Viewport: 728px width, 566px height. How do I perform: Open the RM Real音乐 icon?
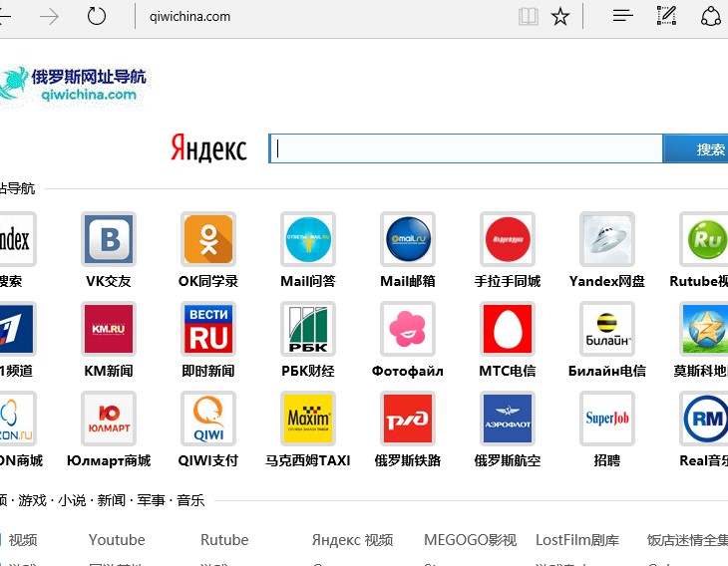tap(704, 419)
